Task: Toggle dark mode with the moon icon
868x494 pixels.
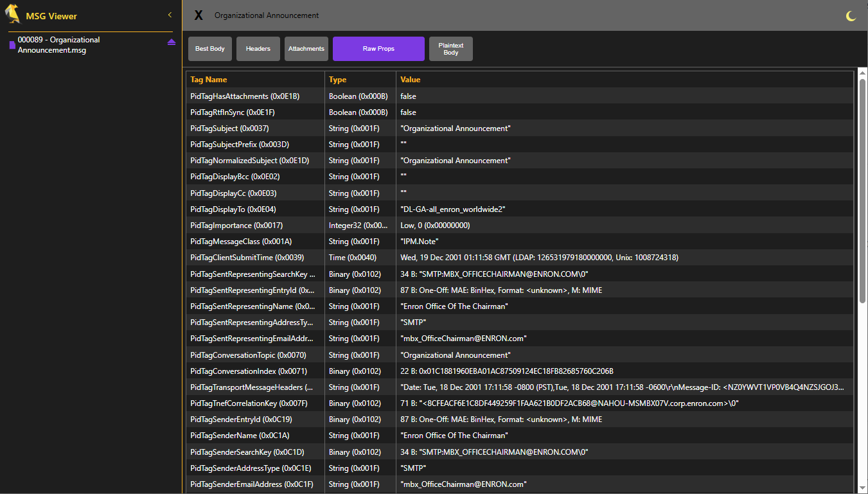Action: coord(851,16)
